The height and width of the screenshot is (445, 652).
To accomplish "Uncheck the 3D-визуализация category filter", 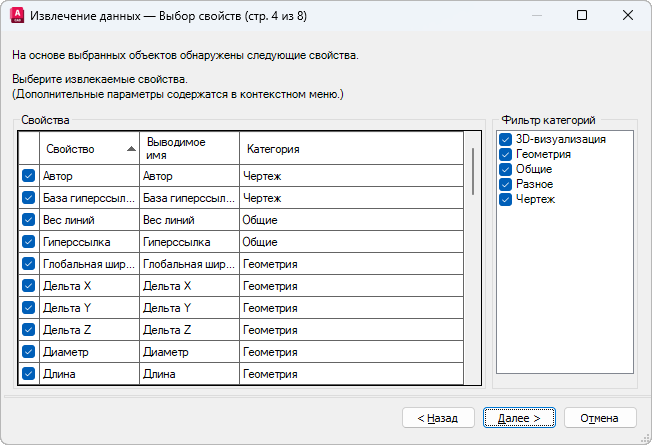I will point(506,140).
